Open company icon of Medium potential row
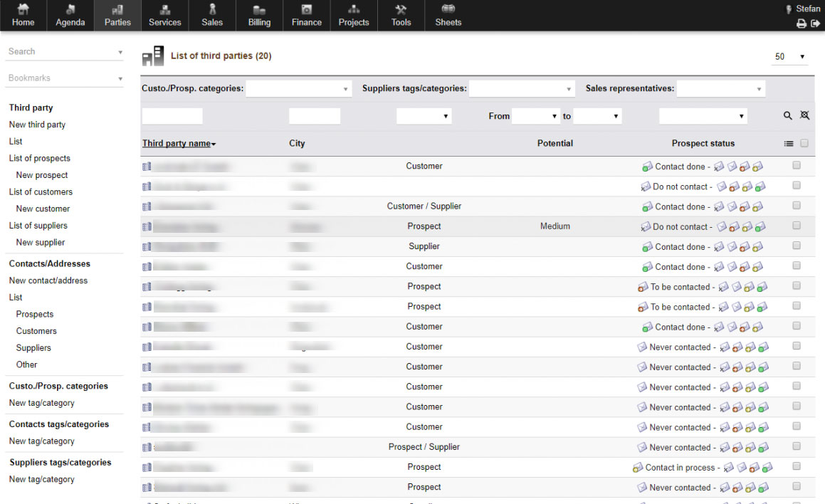 [x=147, y=226]
